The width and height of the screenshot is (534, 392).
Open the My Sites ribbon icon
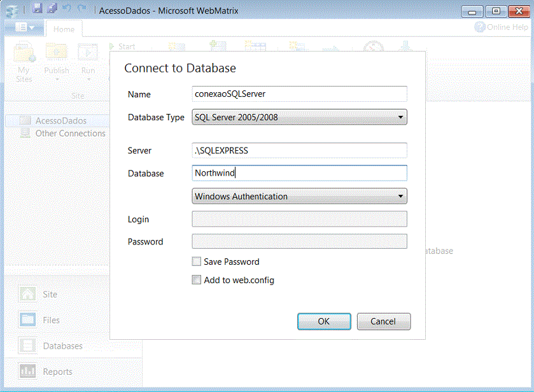click(x=24, y=62)
